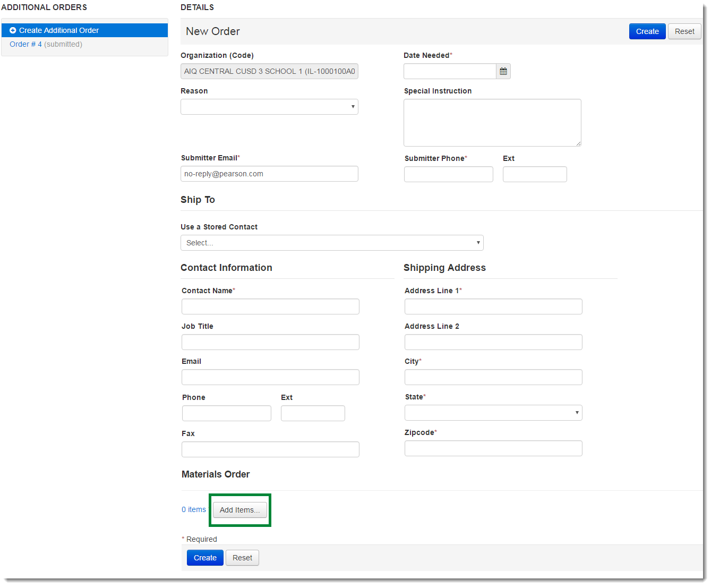Click the Submitter Phone field
Viewport: 711px width, 588px height.
[448, 174]
